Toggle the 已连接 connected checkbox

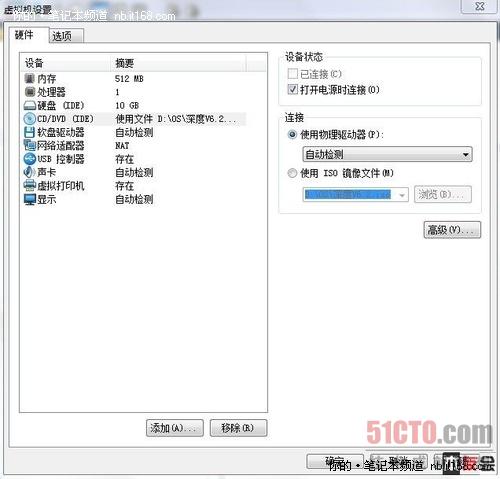293,74
